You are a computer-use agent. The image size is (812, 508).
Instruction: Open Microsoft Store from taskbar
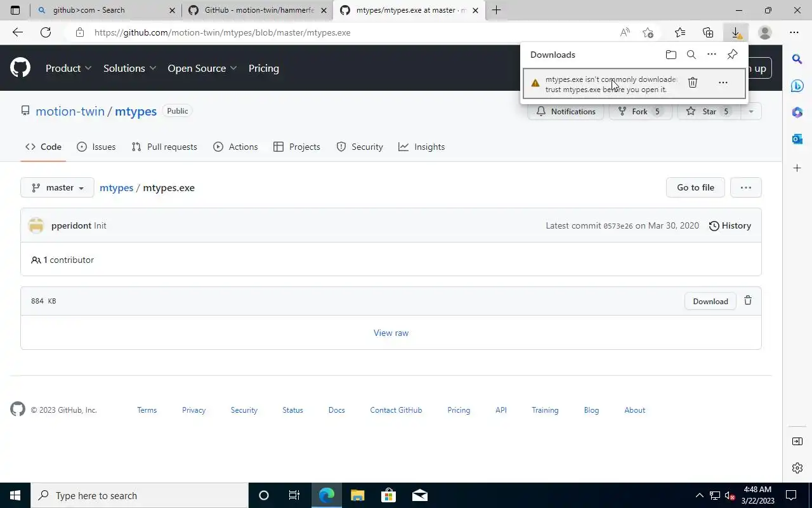tap(388, 495)
